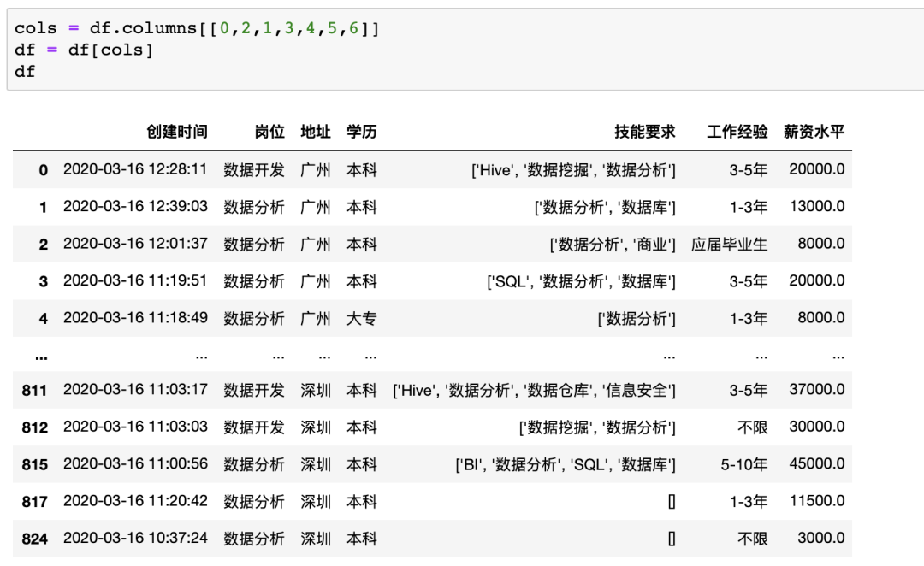Click 不限 experience in row 812

pos(753,427)
